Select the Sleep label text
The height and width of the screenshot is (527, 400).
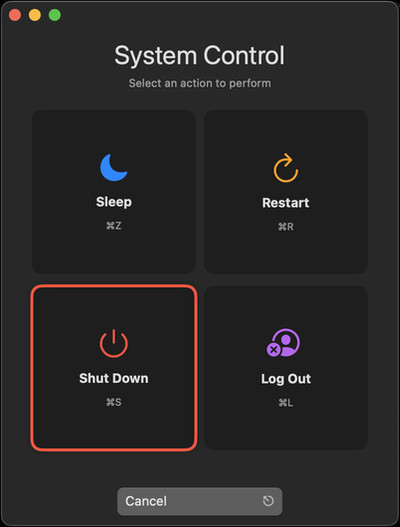[114, 202]
